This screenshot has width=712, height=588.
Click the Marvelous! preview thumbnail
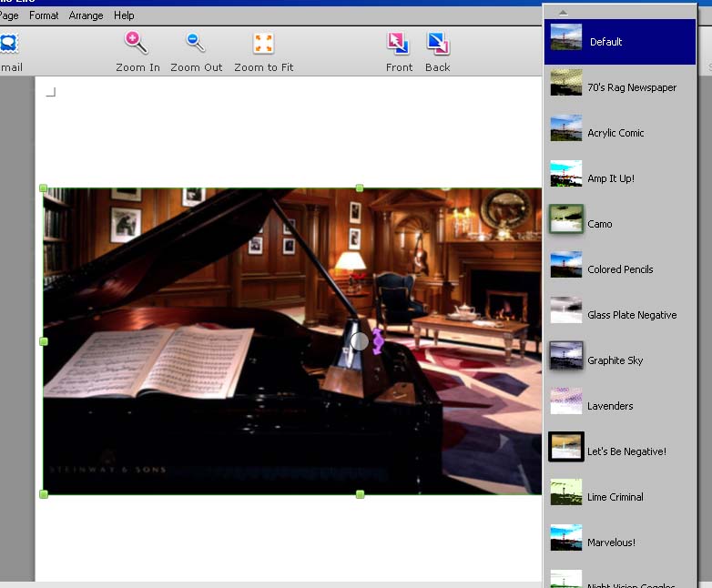pyautogui.click(x=565, y=538)
